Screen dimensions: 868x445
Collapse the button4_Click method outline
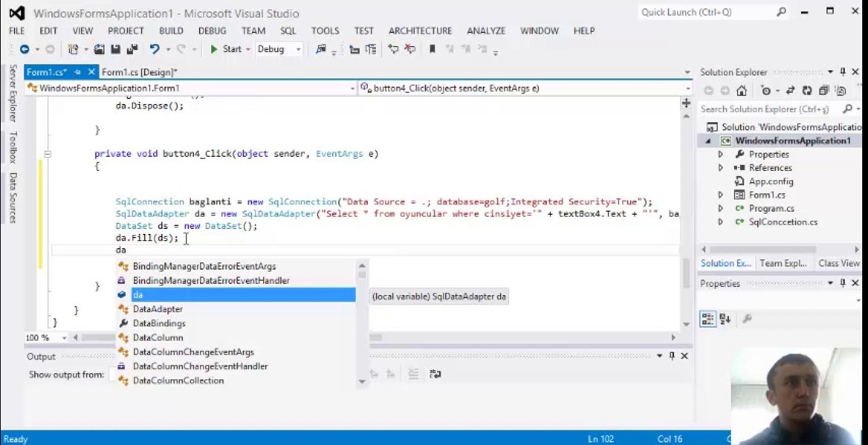(47, 154)
